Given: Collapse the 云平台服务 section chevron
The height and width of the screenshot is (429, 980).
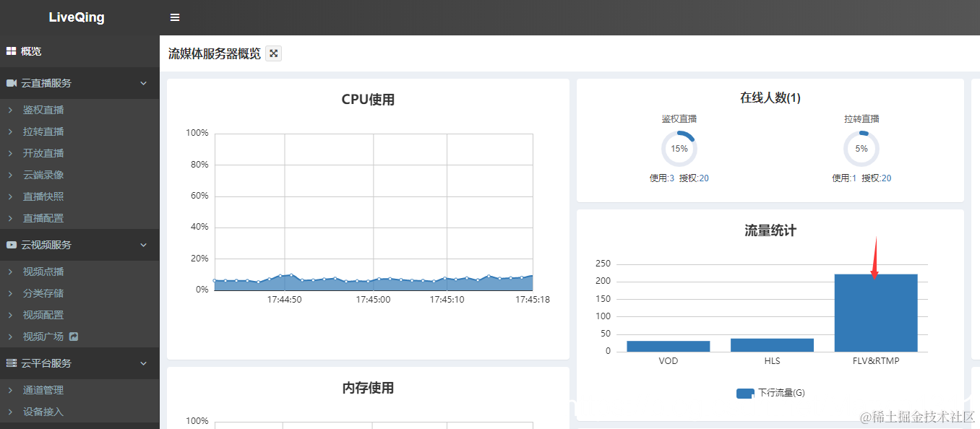Looking at the screenshot, I should [x=143, y=363].
